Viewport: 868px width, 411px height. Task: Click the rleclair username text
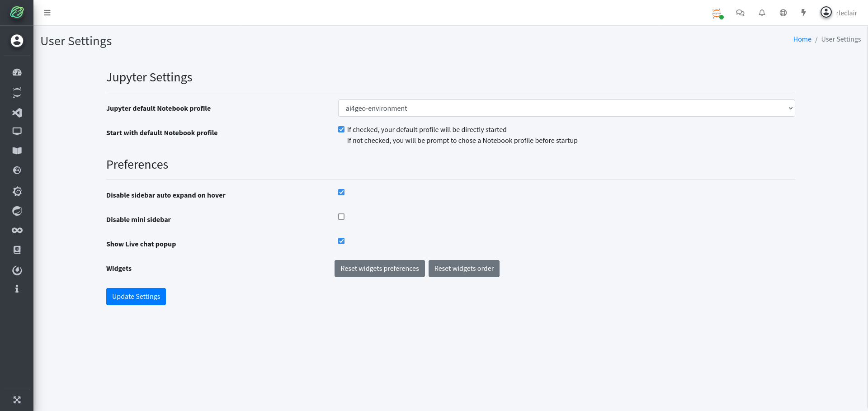pos(846,13)
